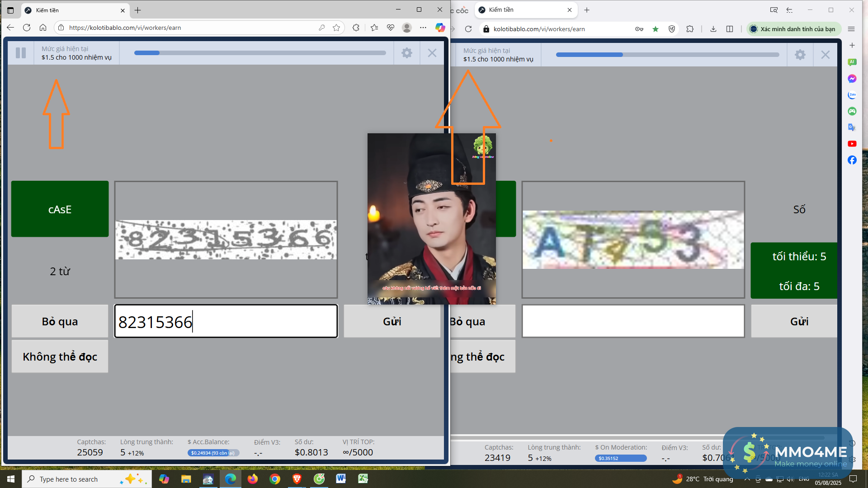Open settings gear in right captcha panel
This screenshot has width=868, height=488.
[x=800, y=55]
